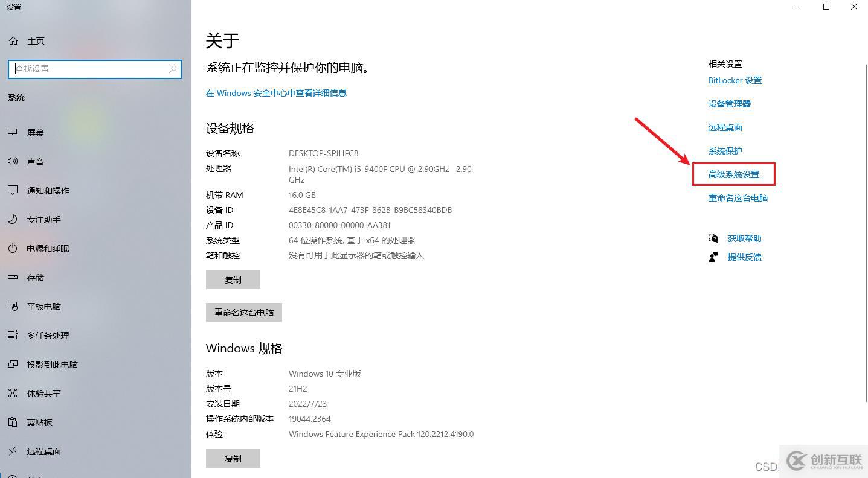Click the Remote Desktop sidebar icon
This screenshot has height=478, width=868.
pos(13,451)
